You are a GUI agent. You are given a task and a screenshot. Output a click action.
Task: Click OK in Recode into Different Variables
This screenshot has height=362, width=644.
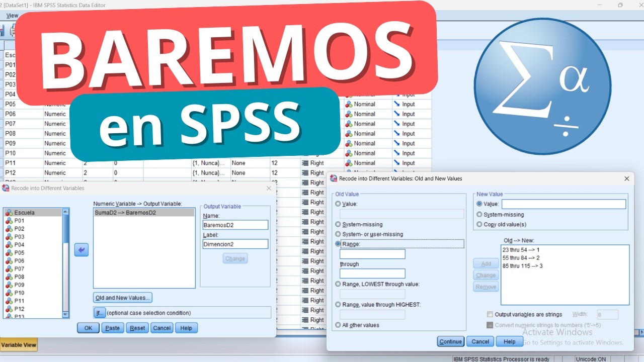[x=88, y=328]
